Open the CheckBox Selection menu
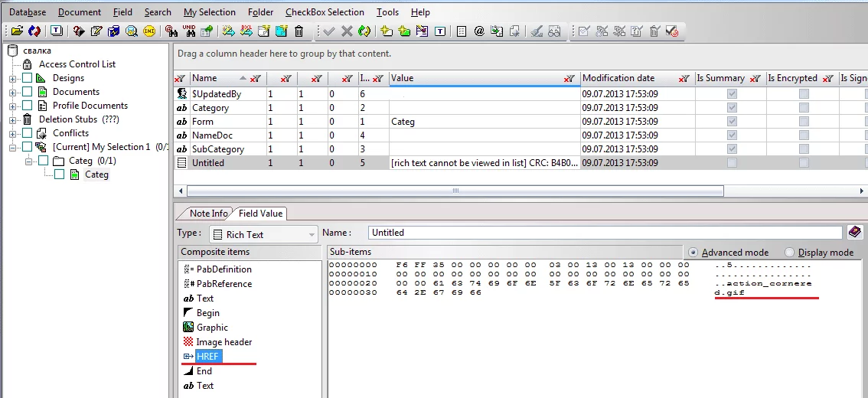Image resolution: width=868 pixels, height=398 pixels. (x=325, y=12)
